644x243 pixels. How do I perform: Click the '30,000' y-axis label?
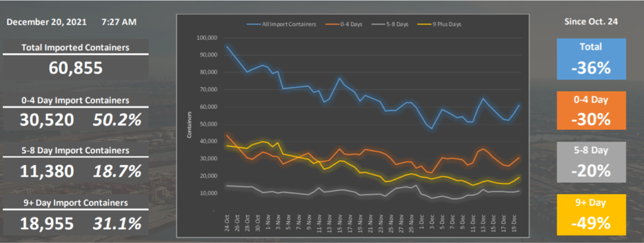tap(209, 159)
